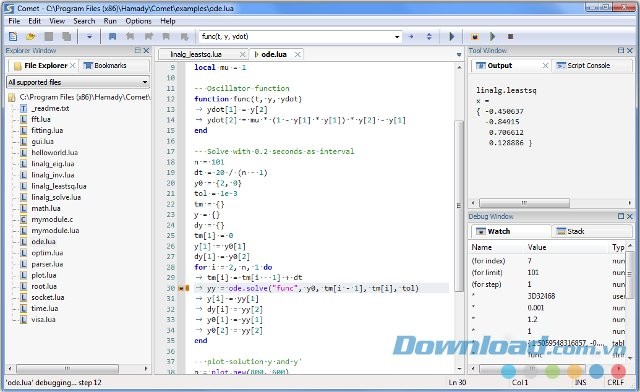Open the Options menu
Image resolution: width=640 pixels, height=392 pixels.
[x=138, y=21]
